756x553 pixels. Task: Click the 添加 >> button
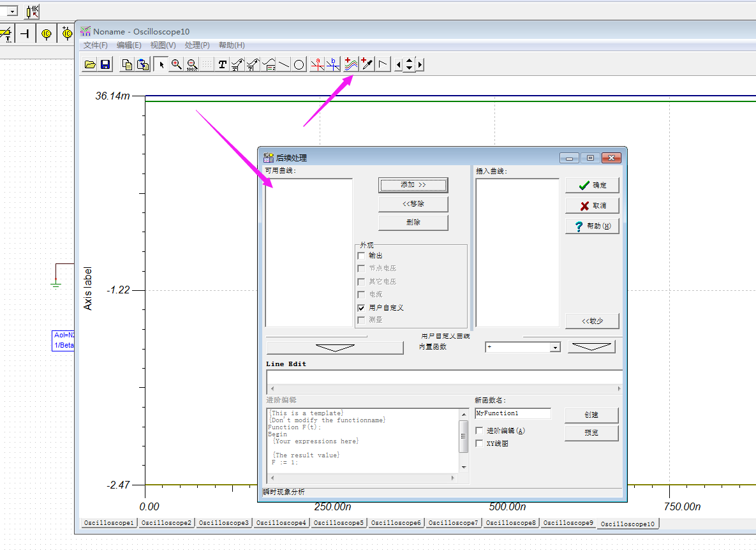[x=413, y=185]
